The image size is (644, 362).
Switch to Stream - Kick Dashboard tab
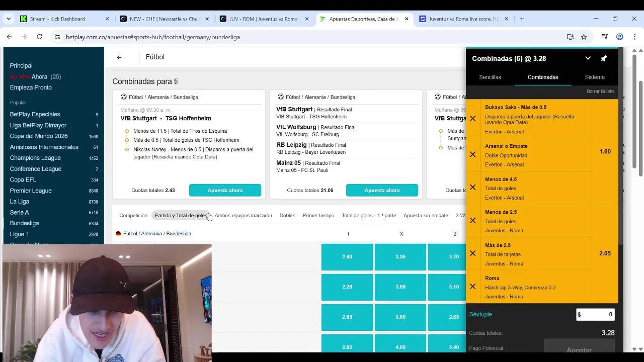[57, 19]
